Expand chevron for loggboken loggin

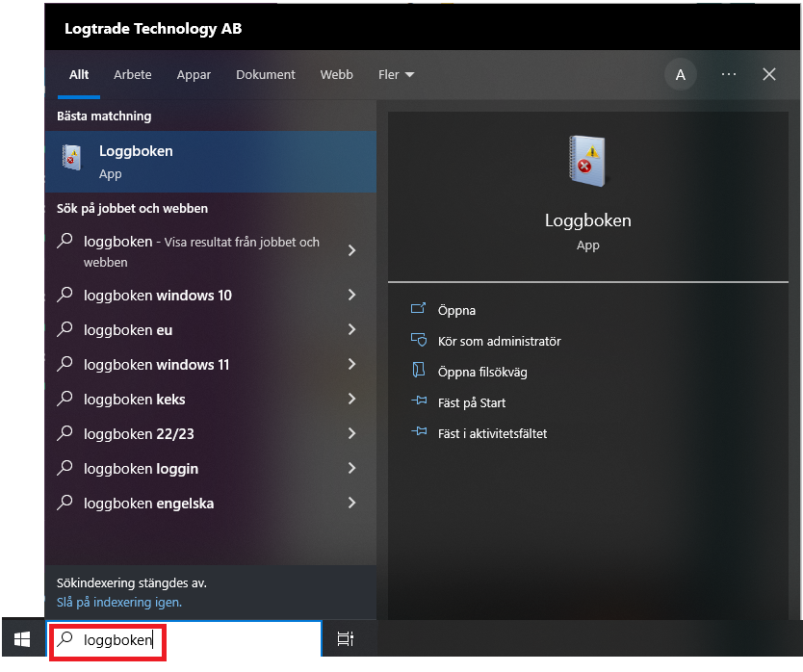click(351, 468)
